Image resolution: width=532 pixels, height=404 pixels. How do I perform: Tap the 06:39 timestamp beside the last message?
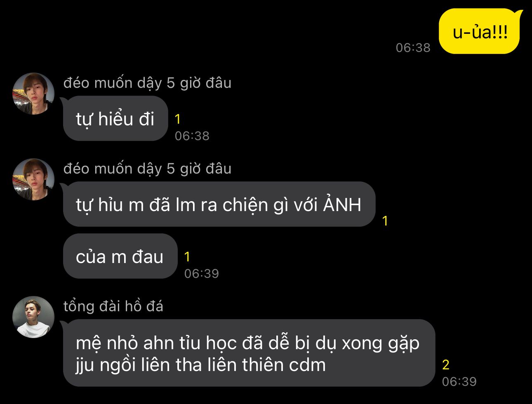coord(459,382)
